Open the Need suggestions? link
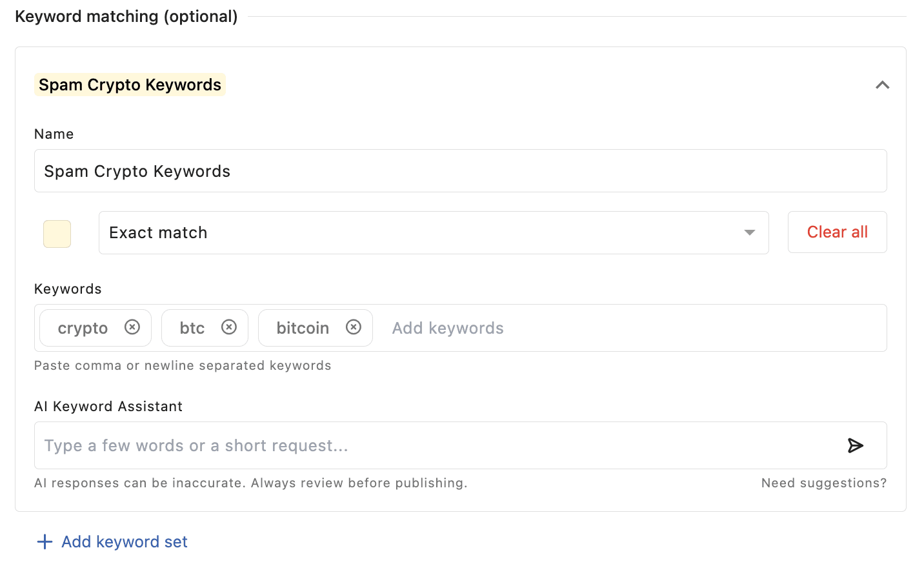Image resolution: width=924 pixels, height=568 pixels. coord(823,483)
